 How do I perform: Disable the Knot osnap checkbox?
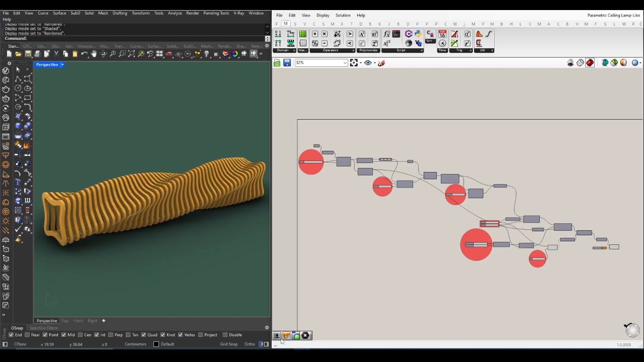[x=164, y=334]
